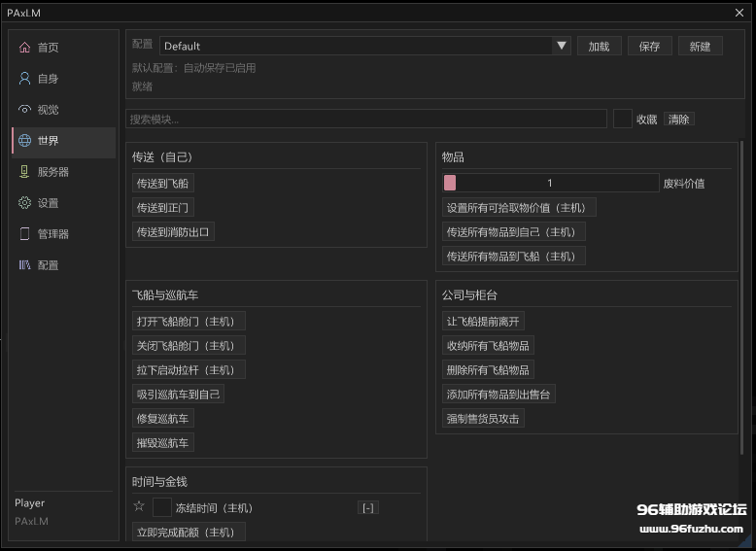Screen dimensions: 756x551
Task: Click the 保存 button
Action: tap(649, 47)
